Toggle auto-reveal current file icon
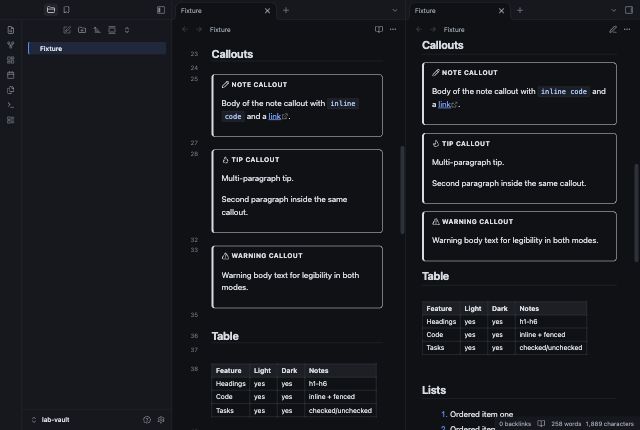The height and width of the screenshot is (430, 640). (112, 30)
